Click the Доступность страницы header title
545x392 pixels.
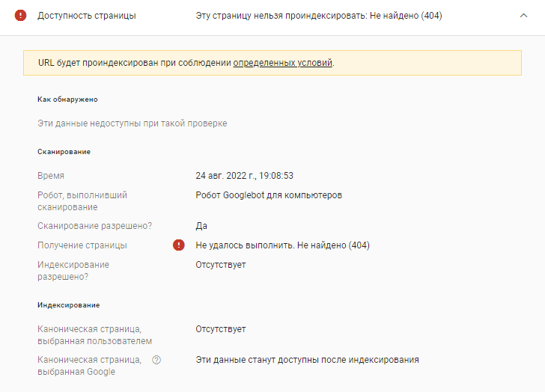point(87,16)
